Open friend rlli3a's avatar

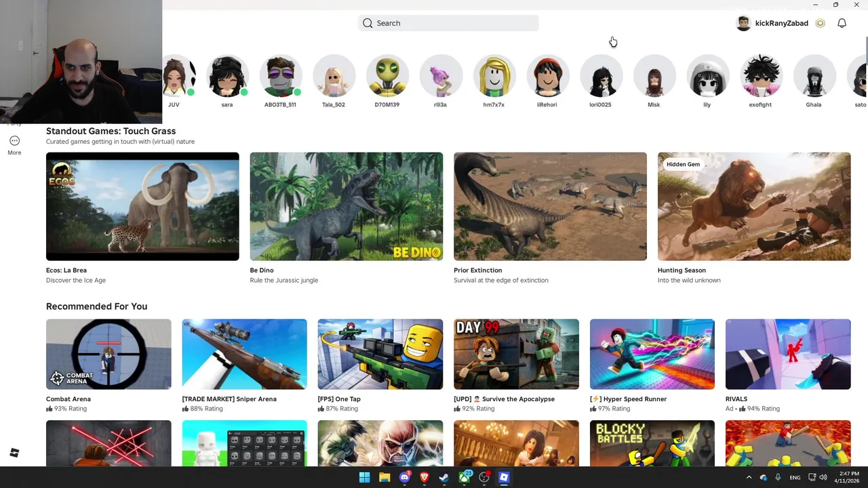coord(440,76)
